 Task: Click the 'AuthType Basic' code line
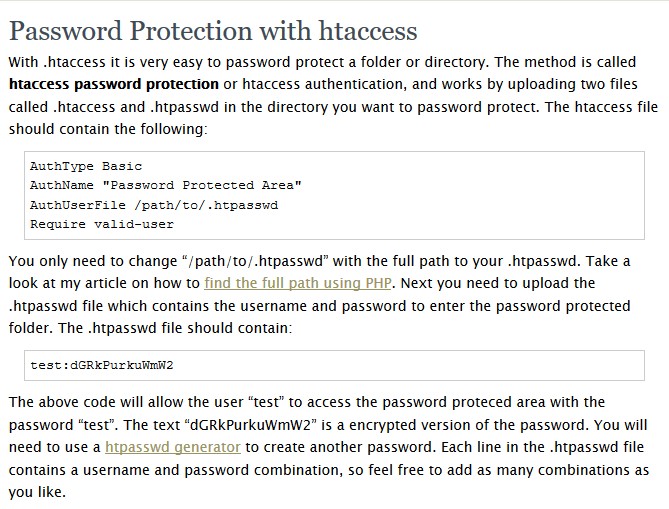pos(86,166)
